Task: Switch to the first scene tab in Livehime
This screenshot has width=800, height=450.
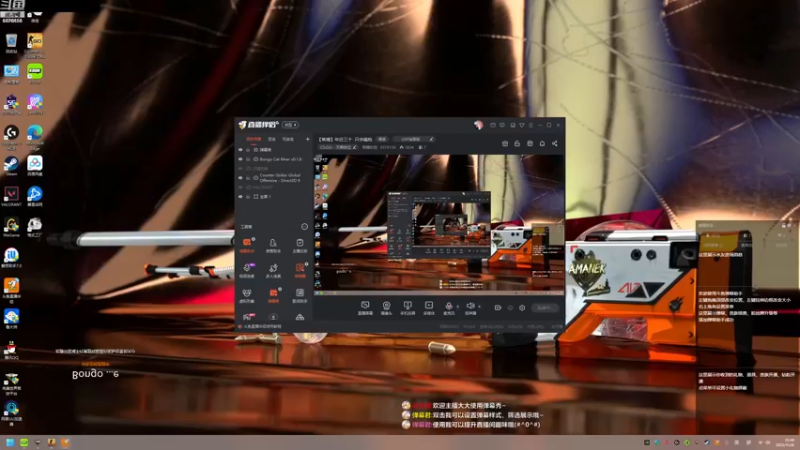Action: coord(254,139)
